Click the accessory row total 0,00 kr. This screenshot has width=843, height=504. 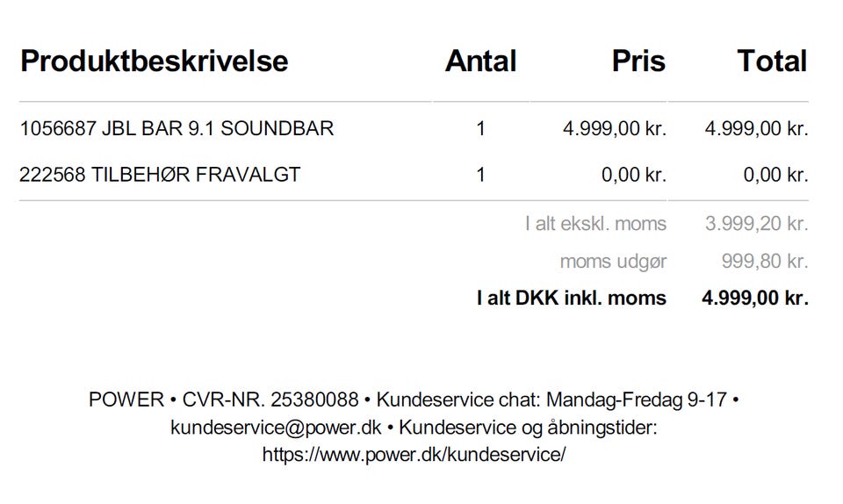tap(775, 175)
